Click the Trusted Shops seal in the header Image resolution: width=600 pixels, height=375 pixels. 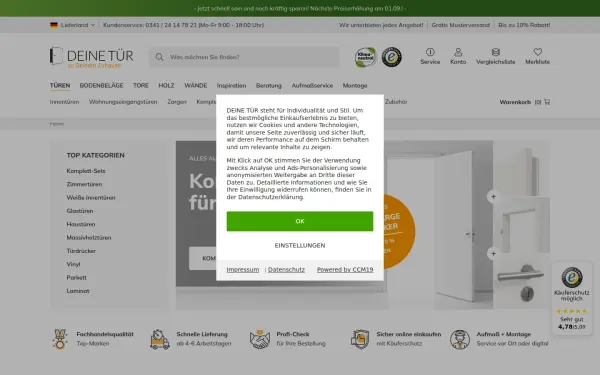point(391,57)
